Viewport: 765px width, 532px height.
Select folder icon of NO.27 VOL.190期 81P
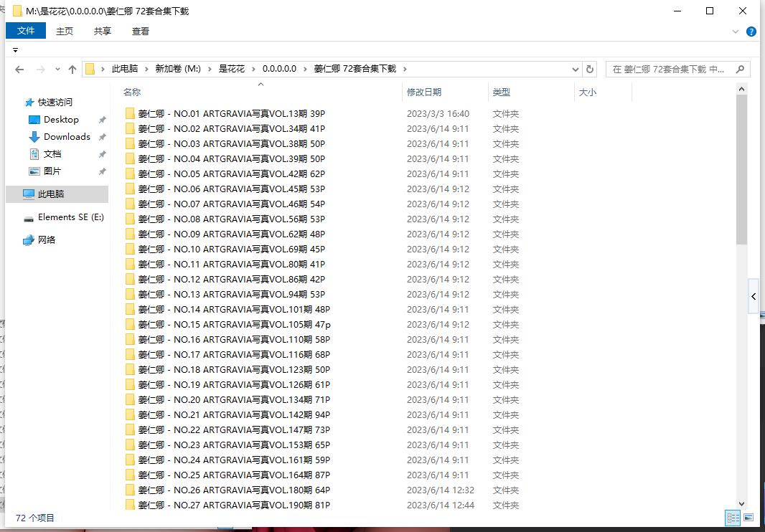130,505
